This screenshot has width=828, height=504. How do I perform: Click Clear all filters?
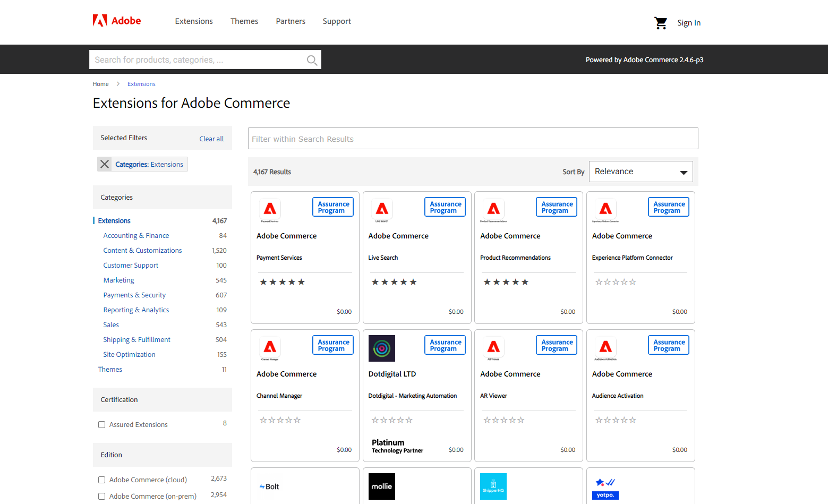211,139
